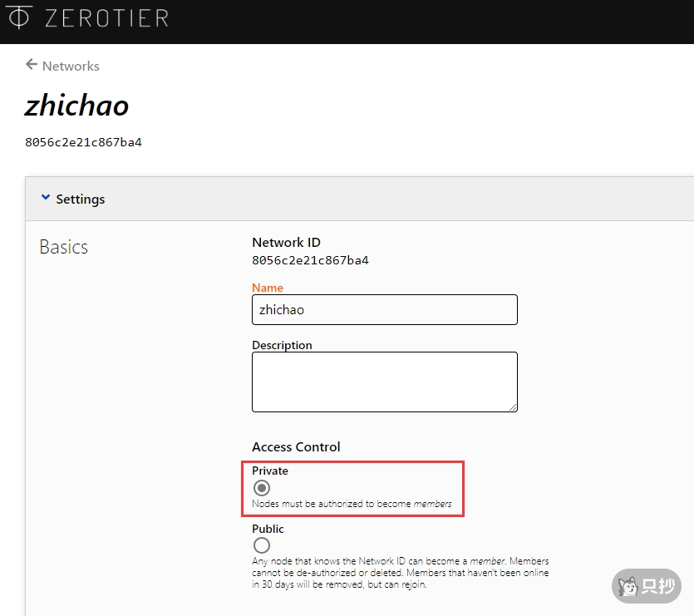This screenshot has width=694, height=616.
Task: Collapse the Settings section chevron
Action: pyautogui.click(x=45, y=199)
